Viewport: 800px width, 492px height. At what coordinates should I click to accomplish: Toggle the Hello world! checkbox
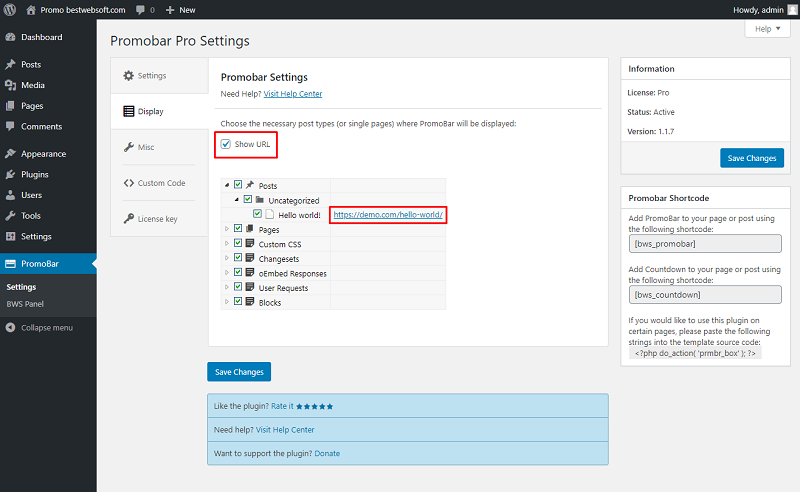[x=257, y=214]
